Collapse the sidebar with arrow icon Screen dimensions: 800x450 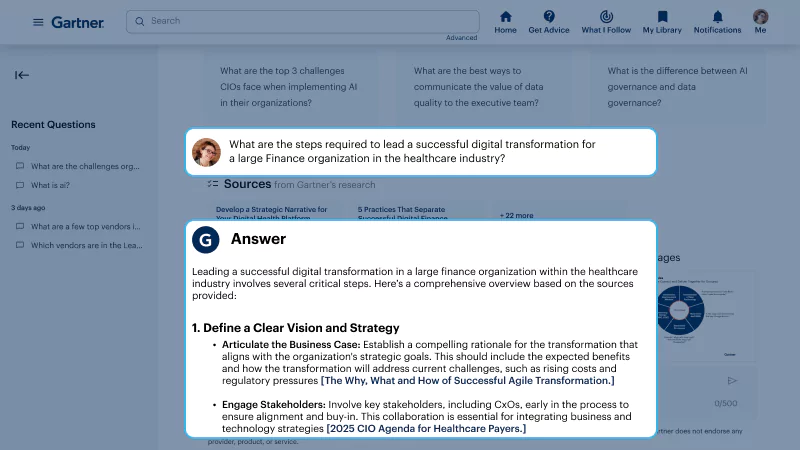point(21,75)
